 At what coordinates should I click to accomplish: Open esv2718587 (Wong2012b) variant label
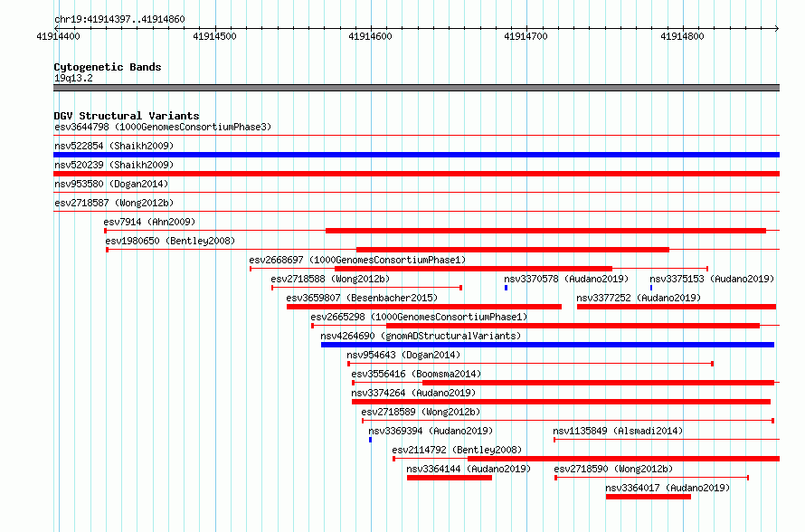click(x=114, y=203)
